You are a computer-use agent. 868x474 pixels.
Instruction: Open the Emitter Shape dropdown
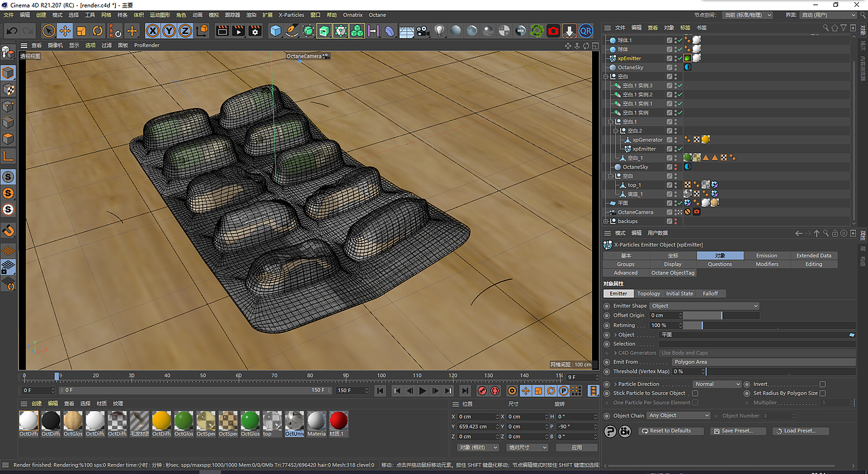tap(704, 306)
